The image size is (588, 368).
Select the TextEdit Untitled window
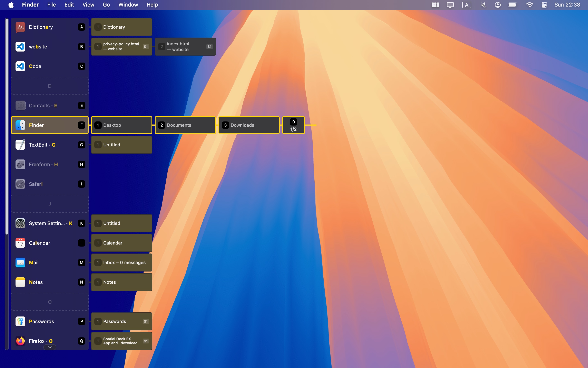click(x=122, y=145)
